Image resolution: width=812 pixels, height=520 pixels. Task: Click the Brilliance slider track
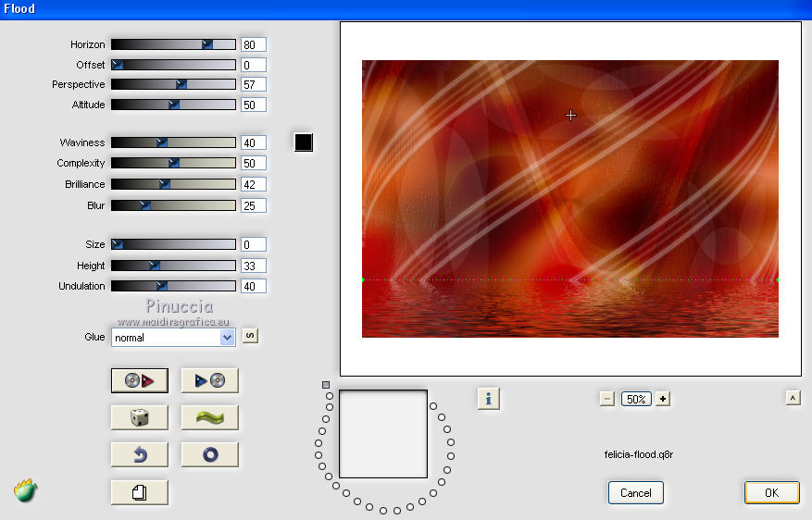173,184
